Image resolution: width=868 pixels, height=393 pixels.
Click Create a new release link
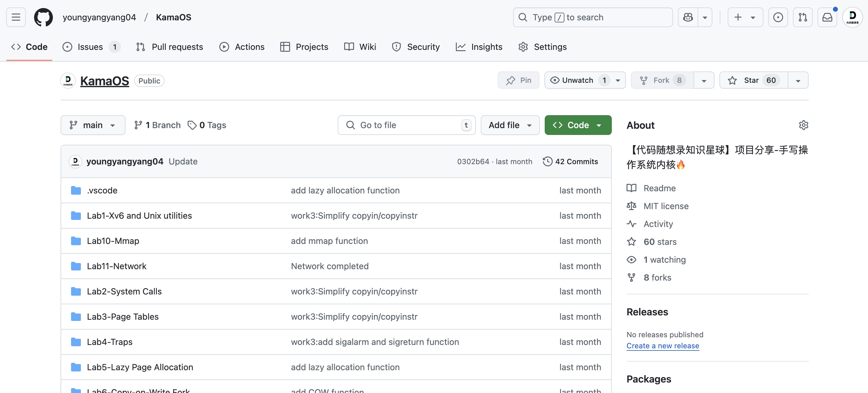(663, 346)
